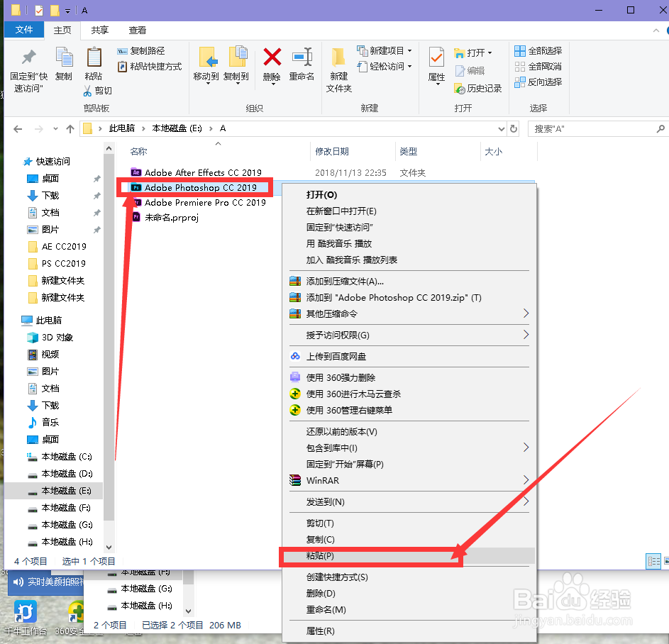Switch to details view via status bar toggle
The image size is (669, 644).
pyautogui.click(x=653, y=560)
